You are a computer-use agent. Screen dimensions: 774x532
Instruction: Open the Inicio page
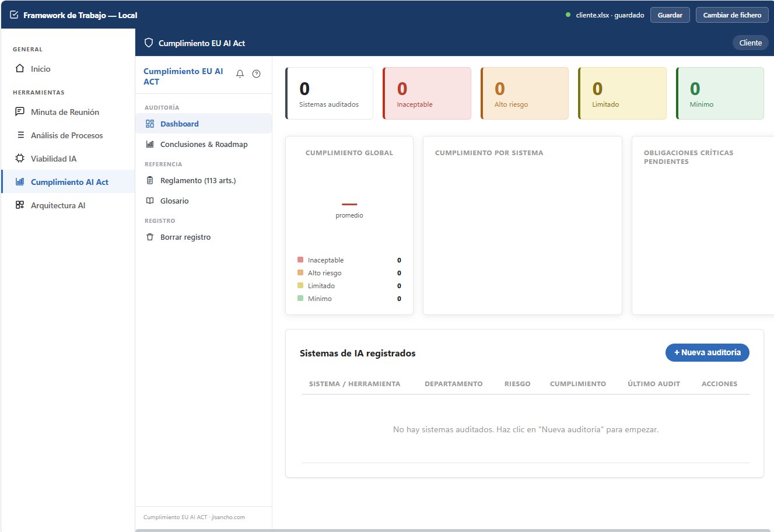(68, 69)
